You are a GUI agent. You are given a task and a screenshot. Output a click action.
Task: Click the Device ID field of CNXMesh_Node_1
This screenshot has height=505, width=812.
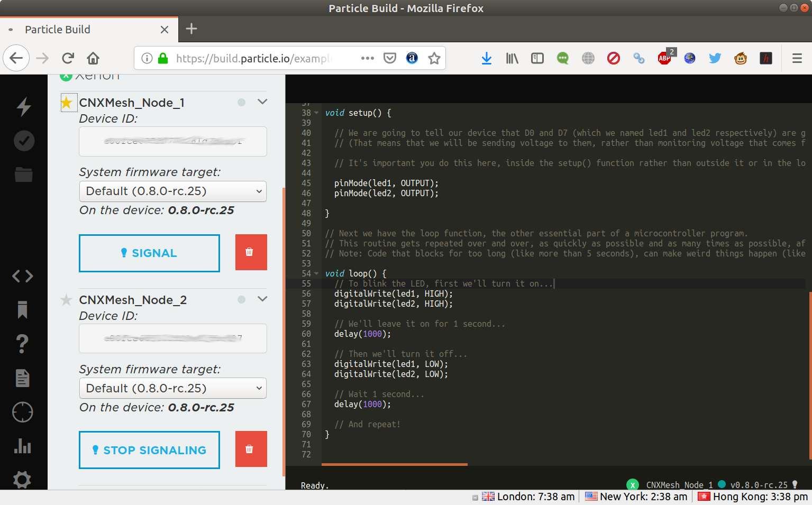point(173,141)
